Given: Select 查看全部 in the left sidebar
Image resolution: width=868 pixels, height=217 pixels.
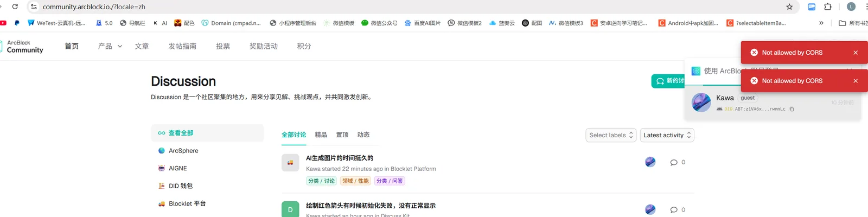Looking at the screenshot, I should click(x=207, y=133).
